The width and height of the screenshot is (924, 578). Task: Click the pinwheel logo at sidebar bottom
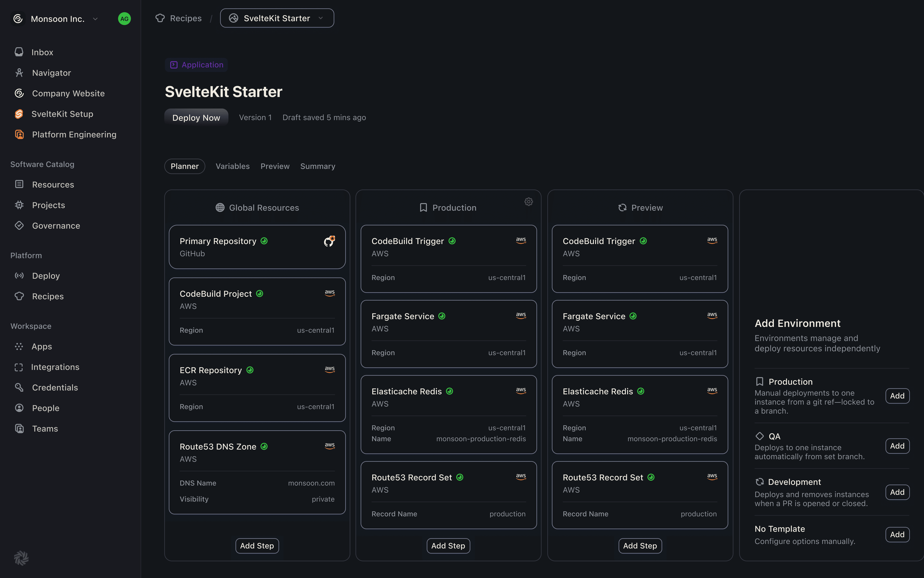coord(21,558)
